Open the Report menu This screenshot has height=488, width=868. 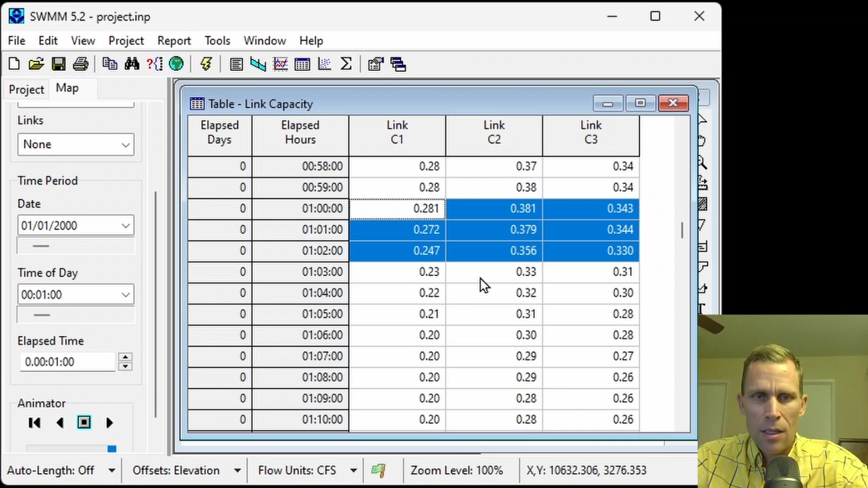(x=174, y=40)
